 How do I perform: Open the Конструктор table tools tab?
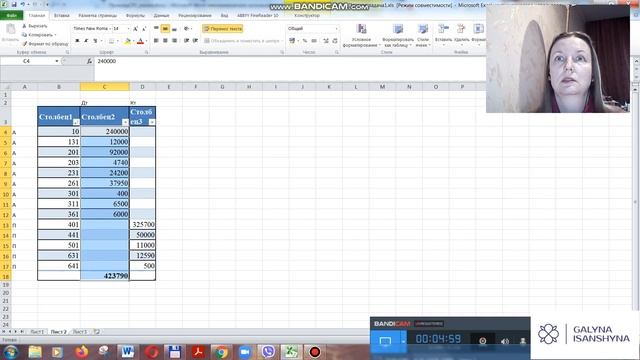click(307, 16)
